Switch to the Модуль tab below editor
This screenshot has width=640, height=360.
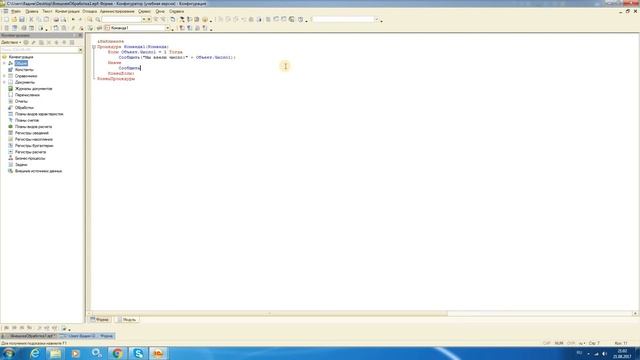pyautogui.click(x=127, y=320)
